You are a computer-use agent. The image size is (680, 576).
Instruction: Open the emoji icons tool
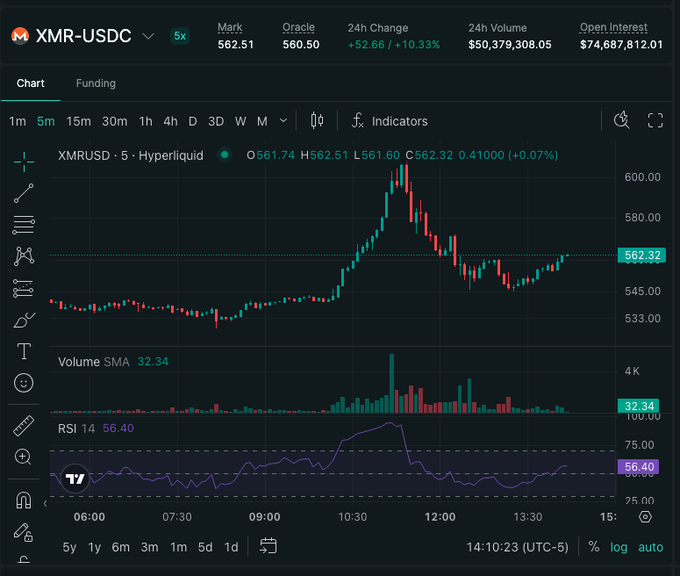(24, 383)
